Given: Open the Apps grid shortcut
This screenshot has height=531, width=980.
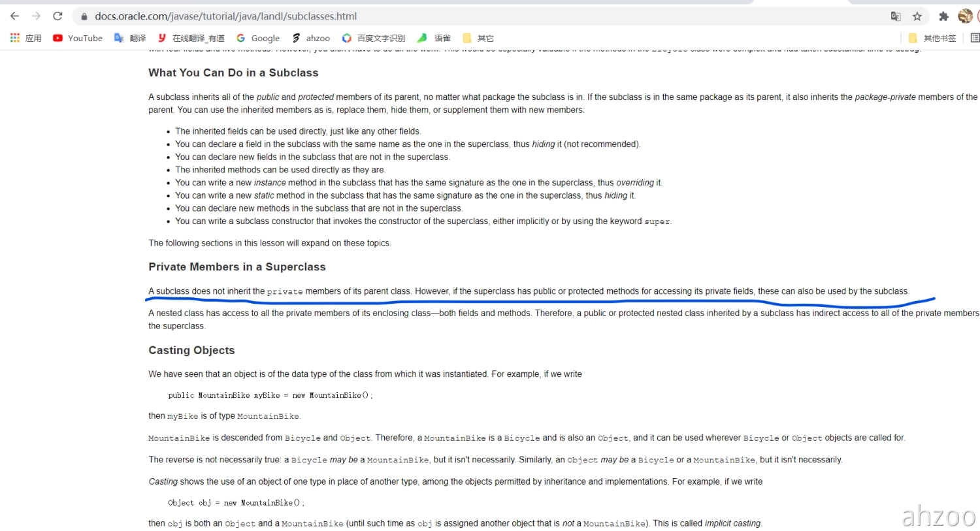Looking at the screenshot, I should tap(25, 38).
